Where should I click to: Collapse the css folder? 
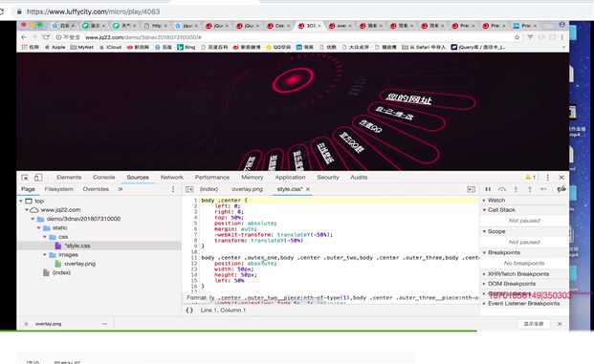(44, 237)
